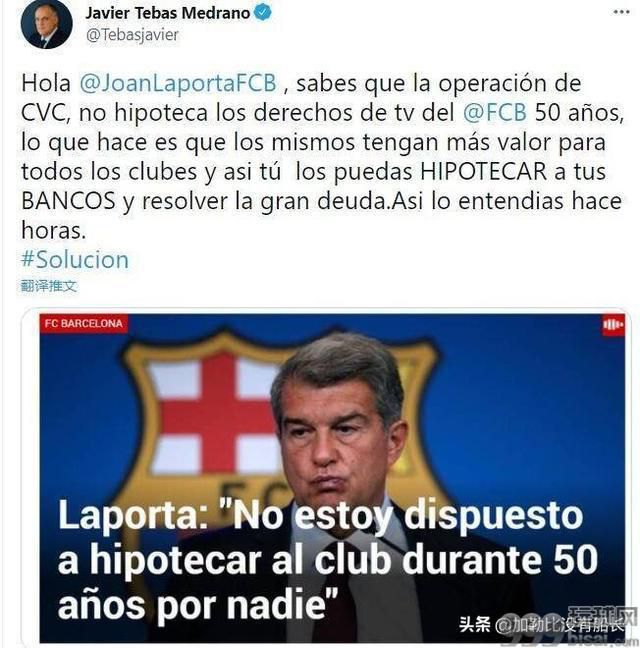Open the @JoanLaportaFCB mention
The height and width of the screenshot is (648, 640).
(x=178, y=83)
